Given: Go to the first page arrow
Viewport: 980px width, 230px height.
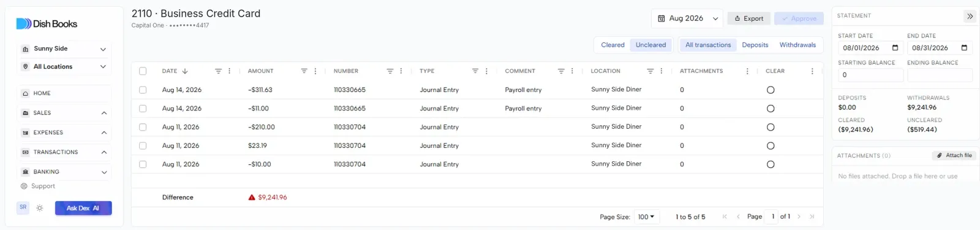Looking at the screenshot, I should [725, 217].
